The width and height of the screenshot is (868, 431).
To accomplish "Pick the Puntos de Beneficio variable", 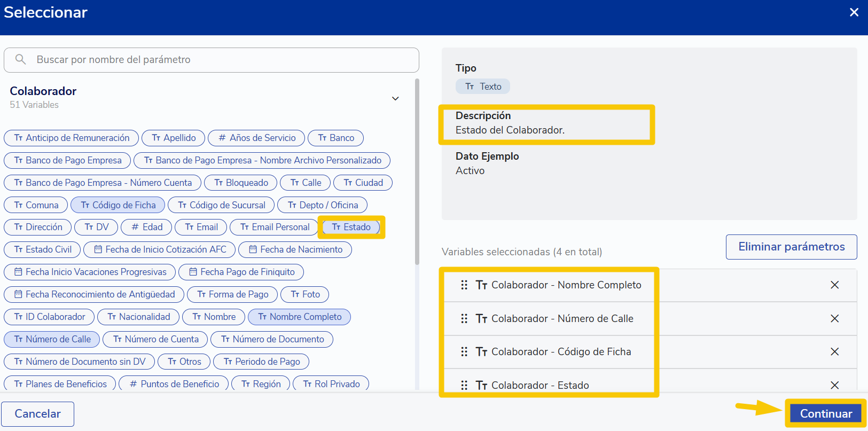I will pos(174,384).
